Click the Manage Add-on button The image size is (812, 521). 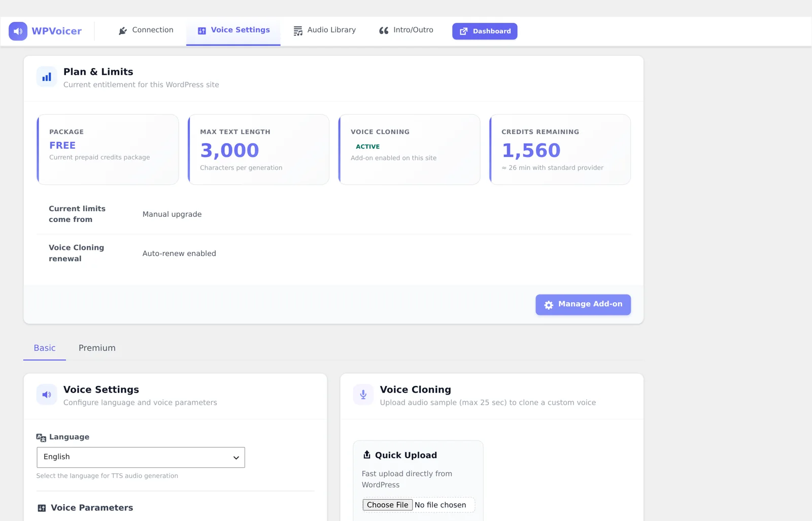tap(583, 305)
